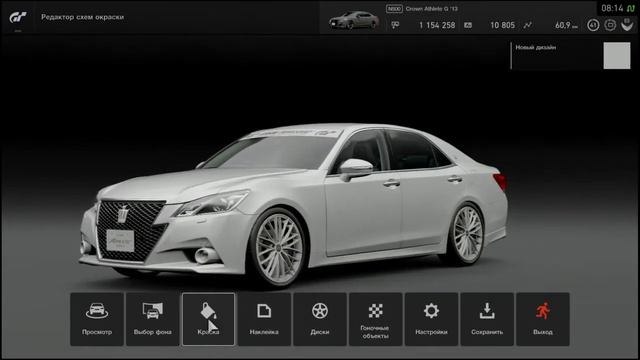
Task: Open the Настройки gear tile
Action: tap(431, 319)
